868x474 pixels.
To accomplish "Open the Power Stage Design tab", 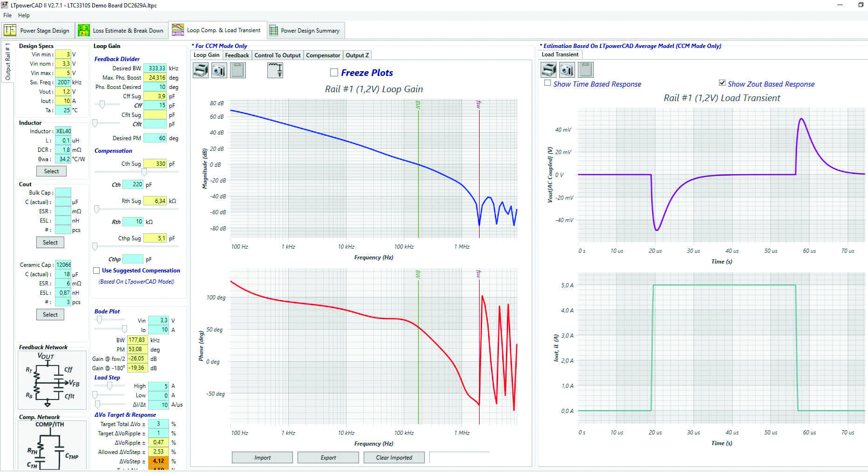I will tap(37, 31).
